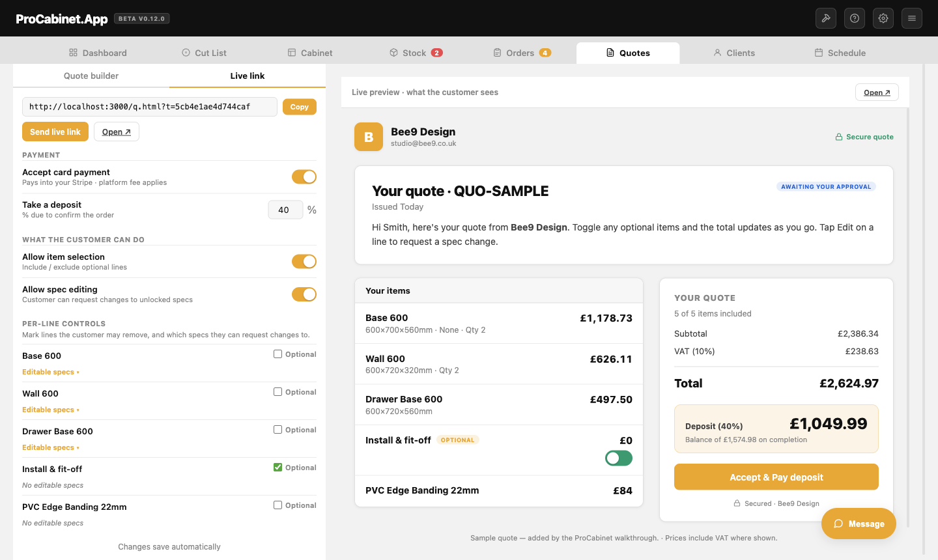The image size is (938, 560).
Task: Mark Base 600 as Optional
Action: point(278,354)
